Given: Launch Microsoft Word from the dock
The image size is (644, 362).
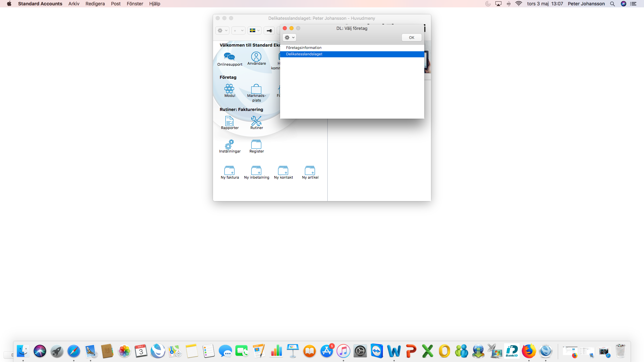Looking at the screenshot, I should (394, 351).
